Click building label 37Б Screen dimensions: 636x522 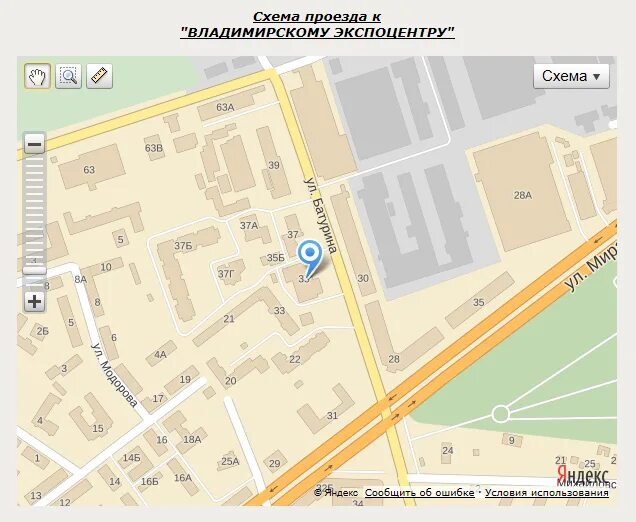(x=183, y=245)
